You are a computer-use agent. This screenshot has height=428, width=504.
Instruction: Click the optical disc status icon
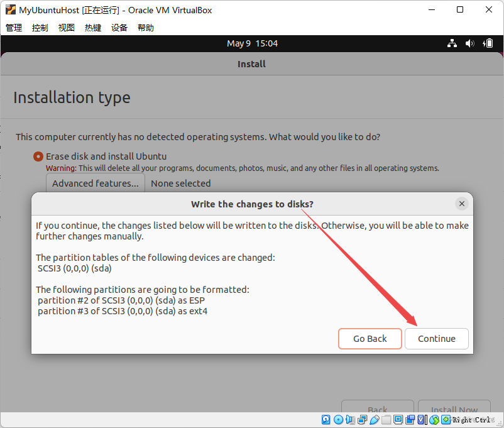point(339,420)
